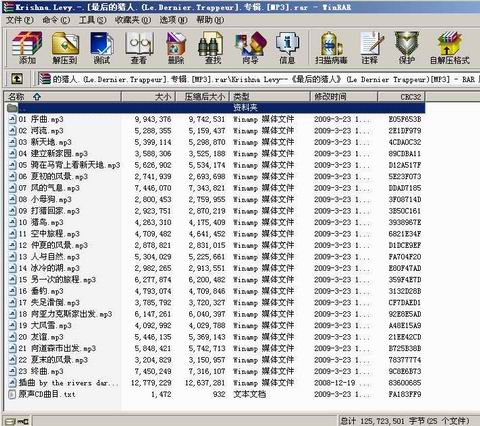This screenshot has width=480, height=426.
Task: Click the parent folder icon in list
Action: pyautogui.click(x=12, y=107)
